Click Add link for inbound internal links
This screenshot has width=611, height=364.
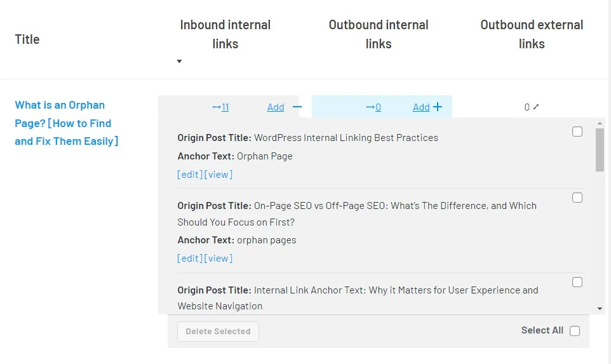[276, 107]
